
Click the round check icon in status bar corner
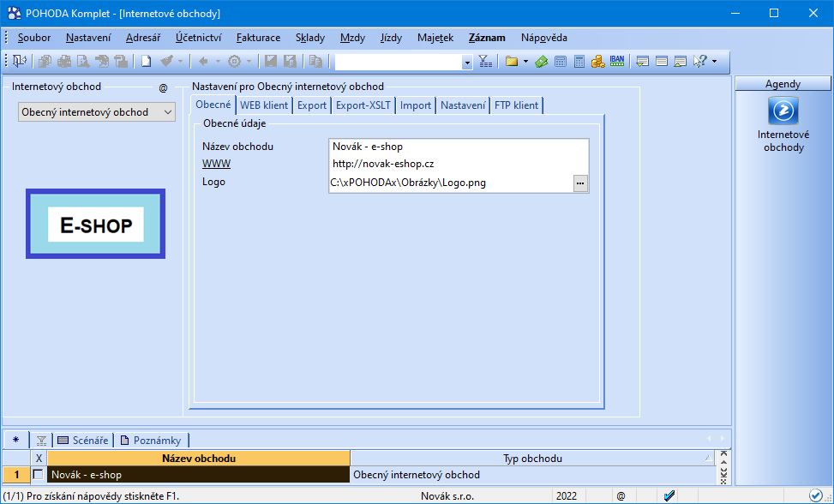[x=815, y=496]
